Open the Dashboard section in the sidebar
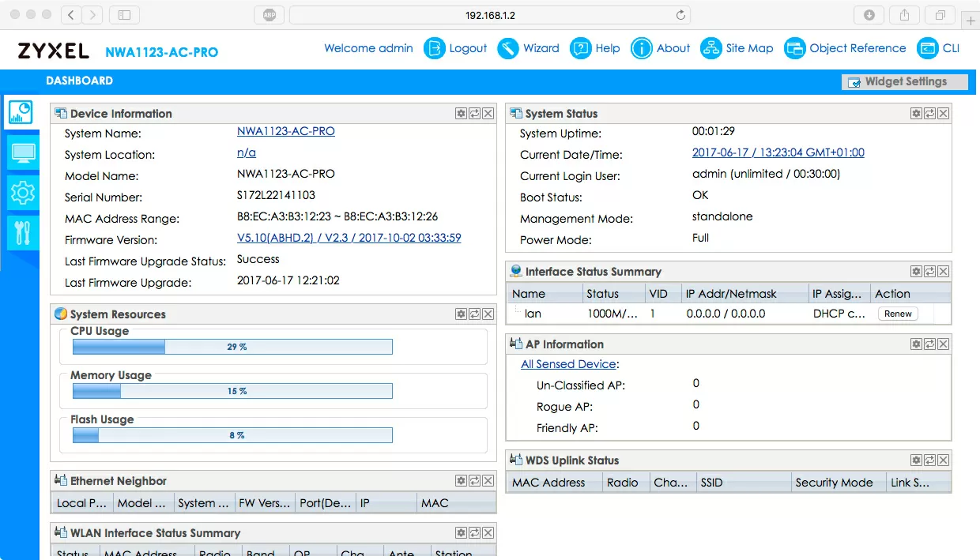Image resolution: width=980 pixels, height=560 pixels. (21, 112)
